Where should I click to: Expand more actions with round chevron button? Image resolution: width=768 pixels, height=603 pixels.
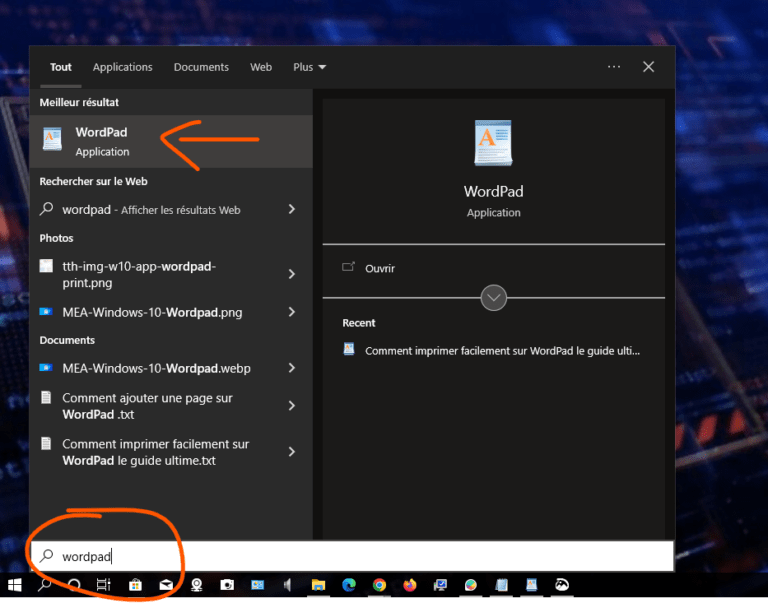coord(493,297)
